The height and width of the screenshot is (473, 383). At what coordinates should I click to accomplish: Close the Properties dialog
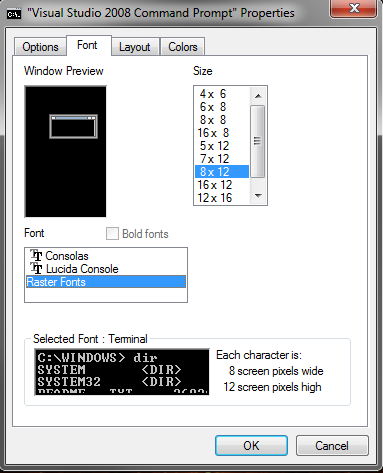354,8
